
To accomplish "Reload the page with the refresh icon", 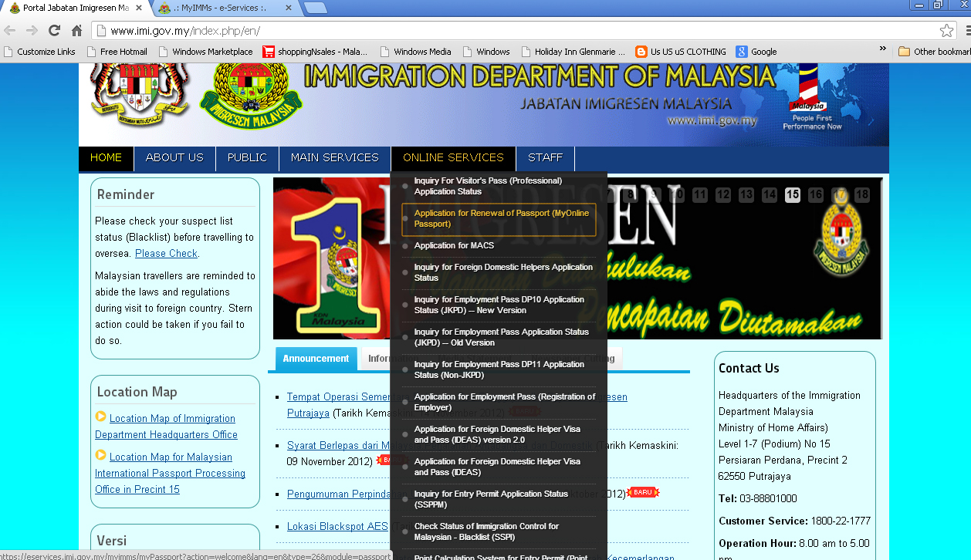I will (x=54, y=31).
